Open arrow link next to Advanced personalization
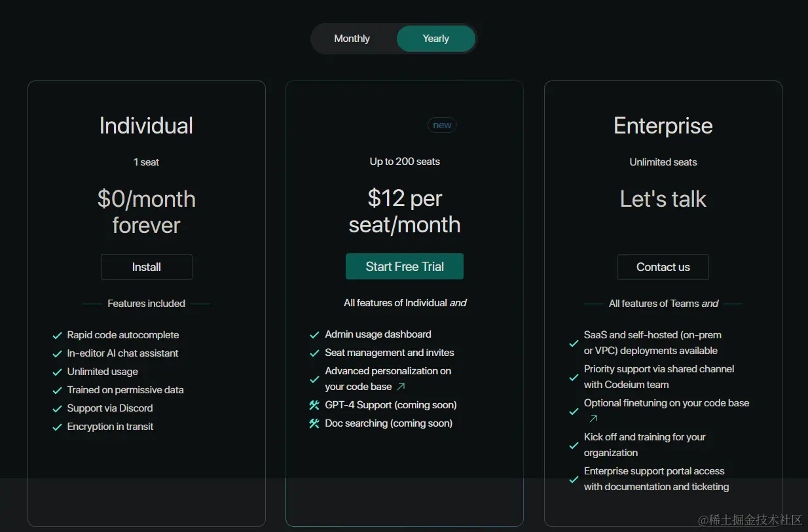The width and height of the screenshot is (808, 532). point(401,387)
